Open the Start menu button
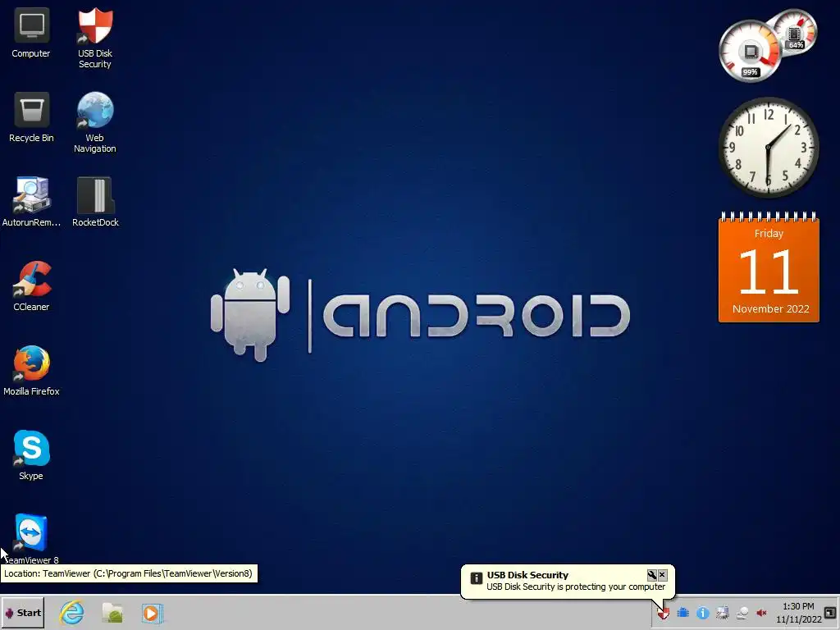The width and height of the screenshot is (840, 630). click(23, 613)
